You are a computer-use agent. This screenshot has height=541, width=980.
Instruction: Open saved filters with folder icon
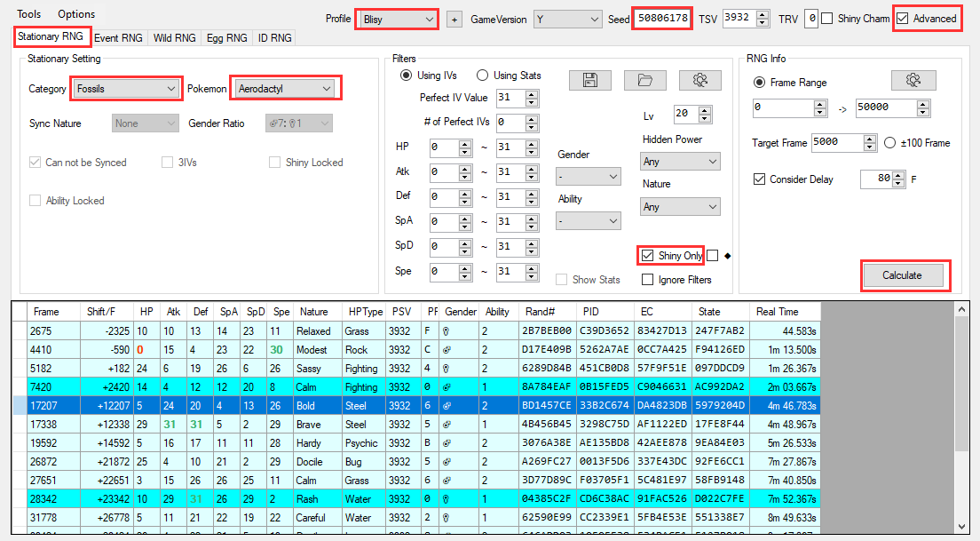coord(645,80)
